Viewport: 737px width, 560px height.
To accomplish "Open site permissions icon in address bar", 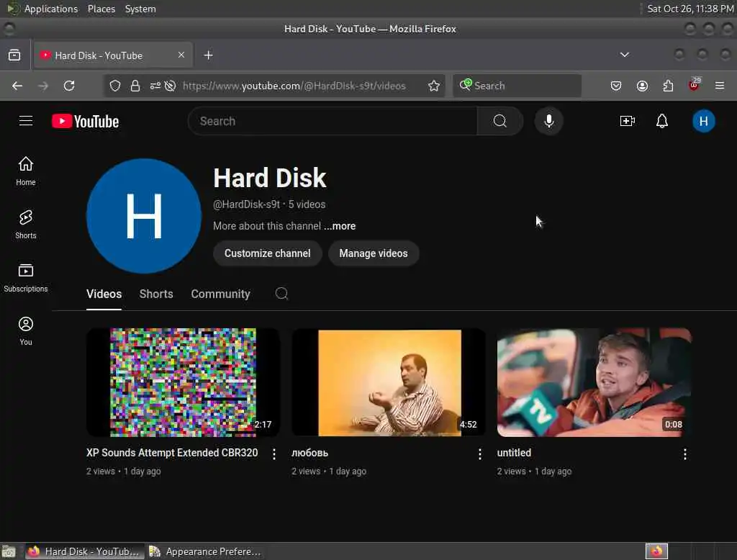I will 155,86.
